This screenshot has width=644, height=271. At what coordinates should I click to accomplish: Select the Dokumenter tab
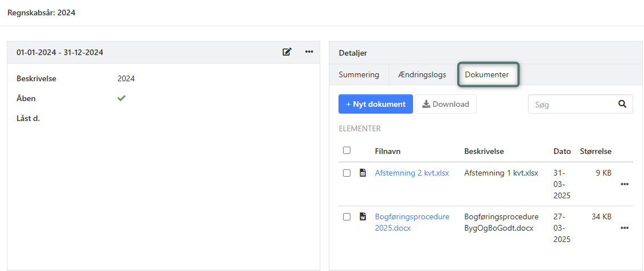(488, 74)
